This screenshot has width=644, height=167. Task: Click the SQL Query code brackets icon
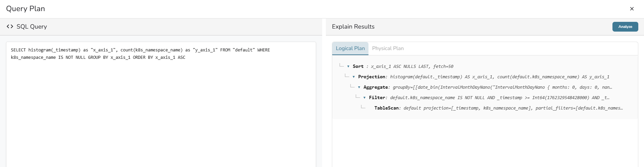click(10, 27)
